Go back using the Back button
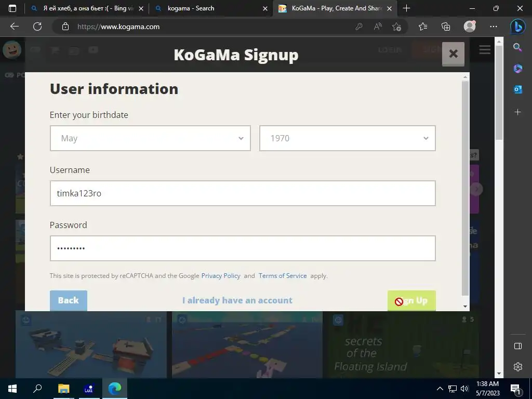 coord(69,300)
